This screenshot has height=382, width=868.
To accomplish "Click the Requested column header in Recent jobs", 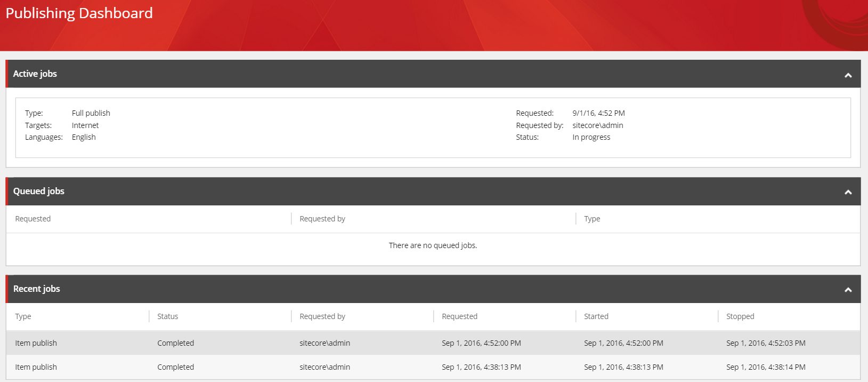I will click(x=460, y=316).
